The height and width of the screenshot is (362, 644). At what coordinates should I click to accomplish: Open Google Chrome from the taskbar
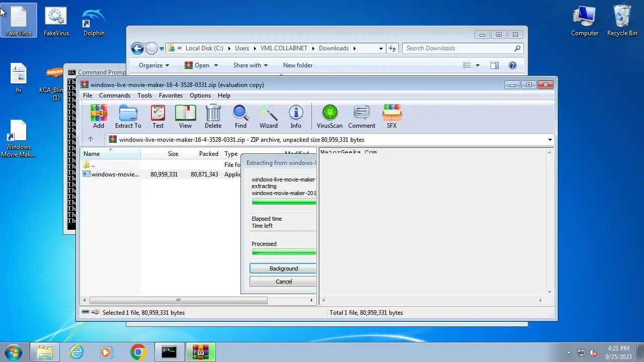138,352
